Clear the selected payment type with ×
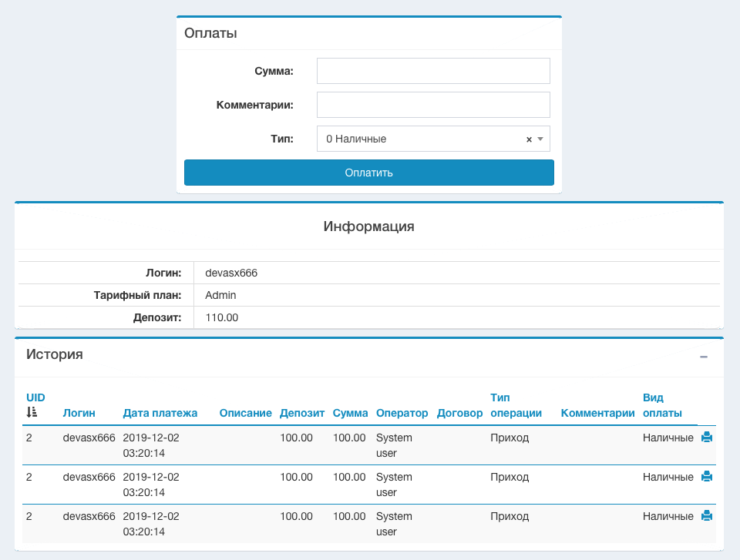 click(x=529, y=139)
